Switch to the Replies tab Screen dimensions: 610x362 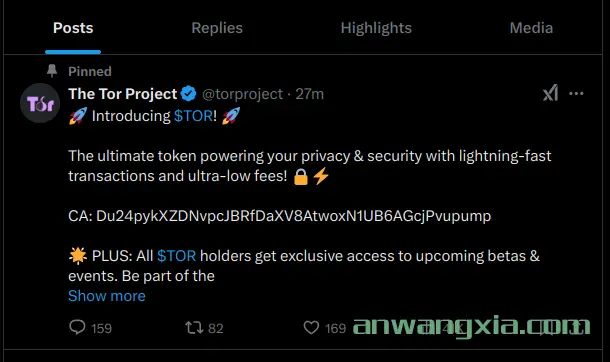click(217, 28)
